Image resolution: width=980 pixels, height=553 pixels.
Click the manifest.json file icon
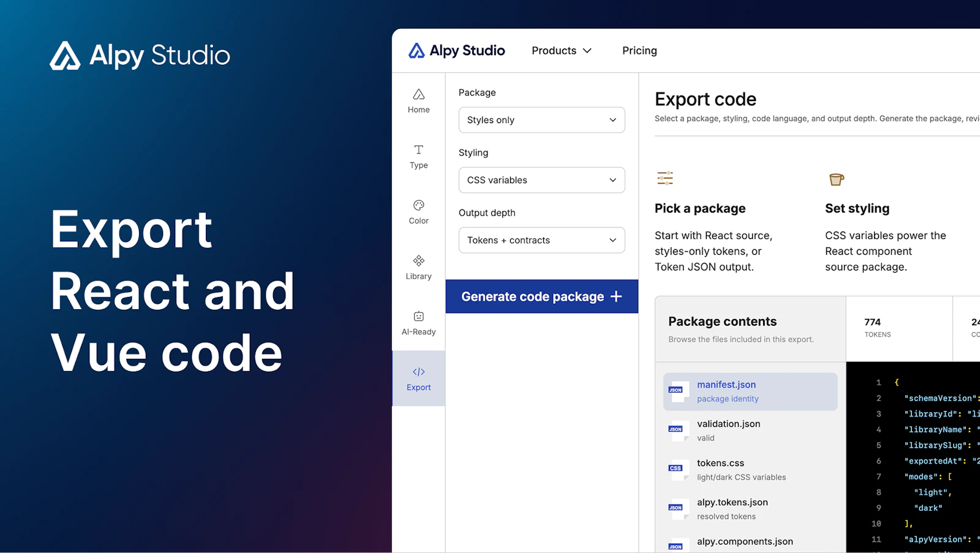coord(677,391)
